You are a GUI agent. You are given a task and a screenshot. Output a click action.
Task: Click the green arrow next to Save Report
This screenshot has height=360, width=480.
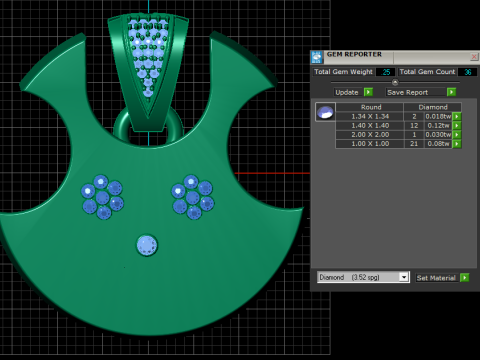point(451,92)
